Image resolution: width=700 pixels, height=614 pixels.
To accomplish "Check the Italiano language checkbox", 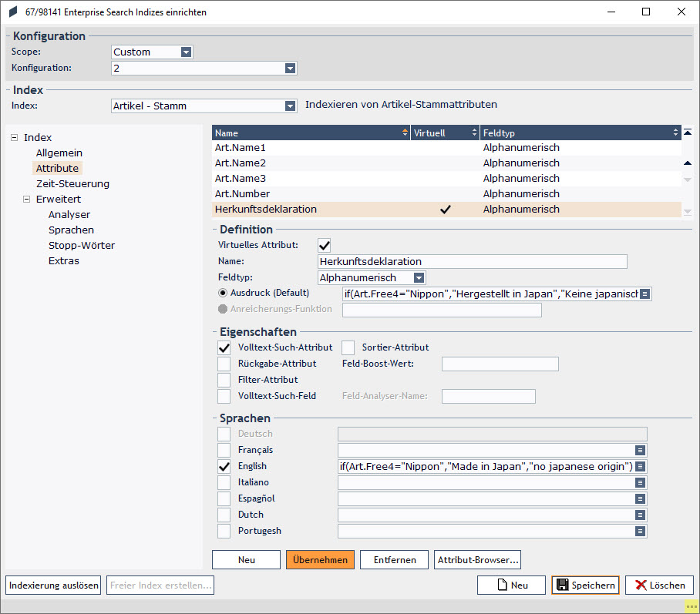I will pyautogui.click(x=224, y=482).
